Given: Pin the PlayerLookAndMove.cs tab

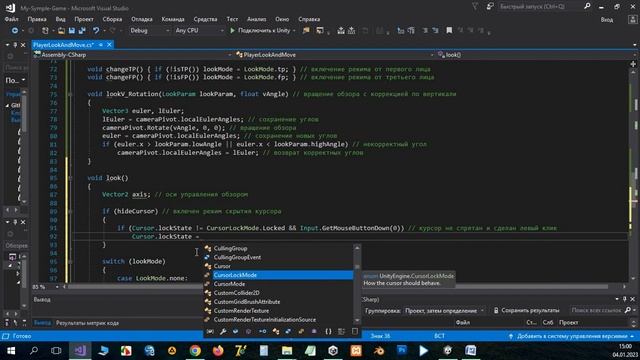Looking at the screenshot, I should (x=101, y=45).
